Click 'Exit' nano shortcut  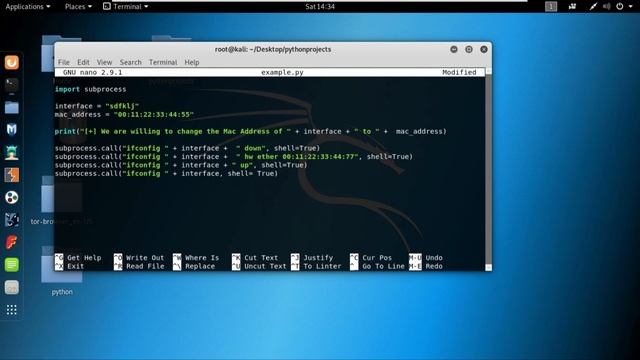[x=76, y=267]
